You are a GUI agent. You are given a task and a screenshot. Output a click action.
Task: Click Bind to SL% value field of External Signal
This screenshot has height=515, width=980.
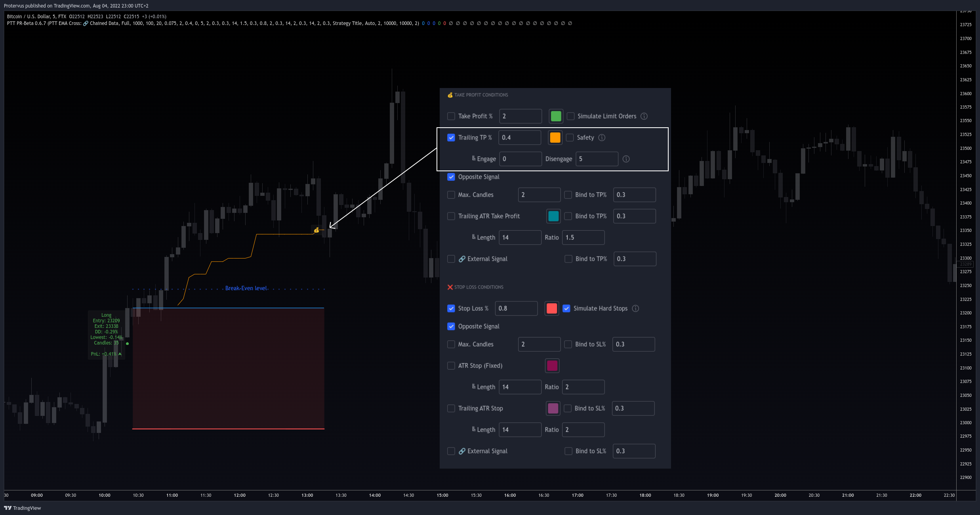(634, 451)
